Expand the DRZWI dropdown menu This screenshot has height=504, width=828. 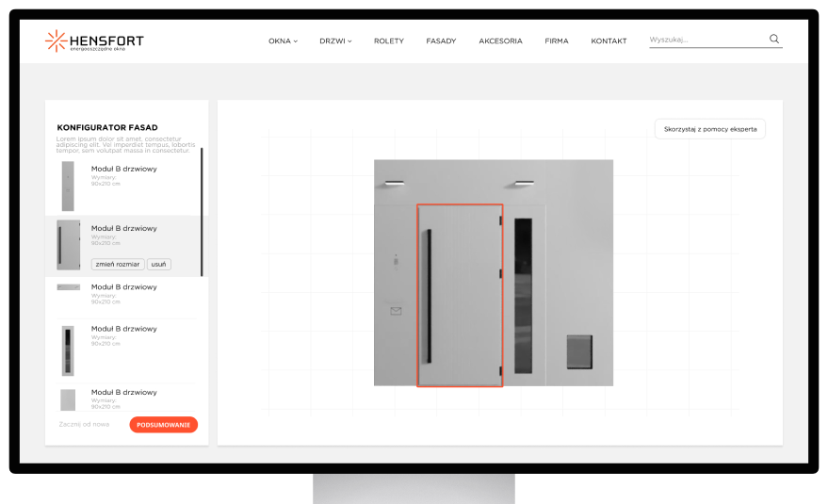click(x=335, y=41)
